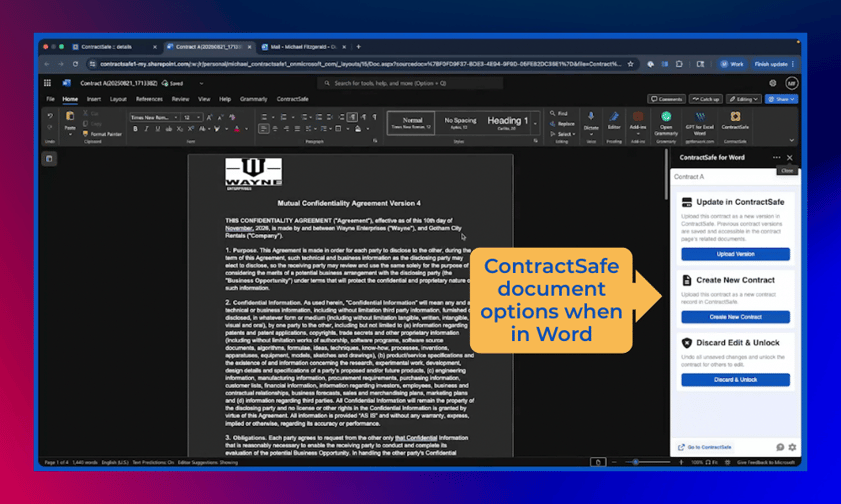Screen dimensions: 841x504
Task: Click the Comments button
Action: click(x=667, y=99)
